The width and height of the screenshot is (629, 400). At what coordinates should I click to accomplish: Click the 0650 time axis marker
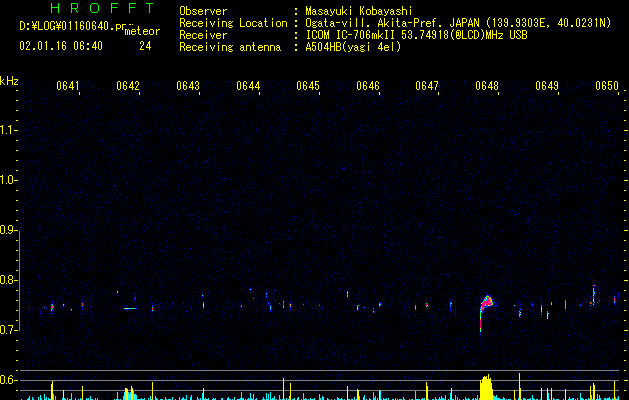[x=607, y=86]
